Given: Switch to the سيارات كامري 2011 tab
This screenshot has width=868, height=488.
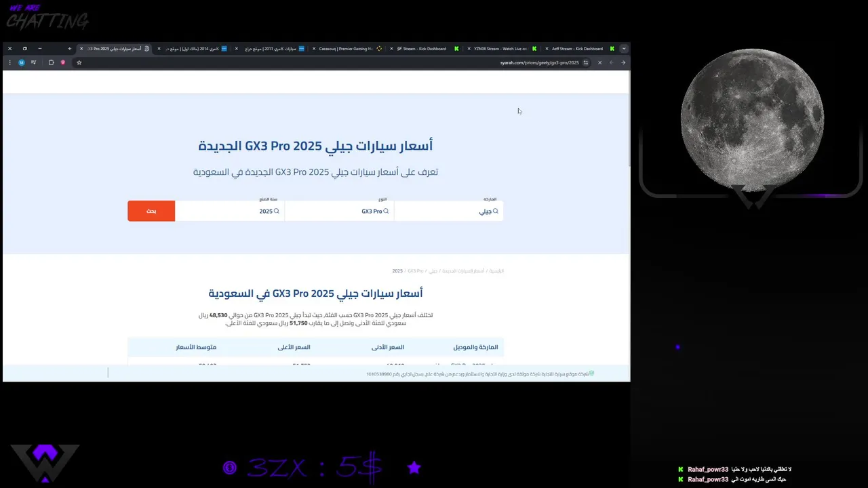Looking at the screenshot, I should pos(271,49).
